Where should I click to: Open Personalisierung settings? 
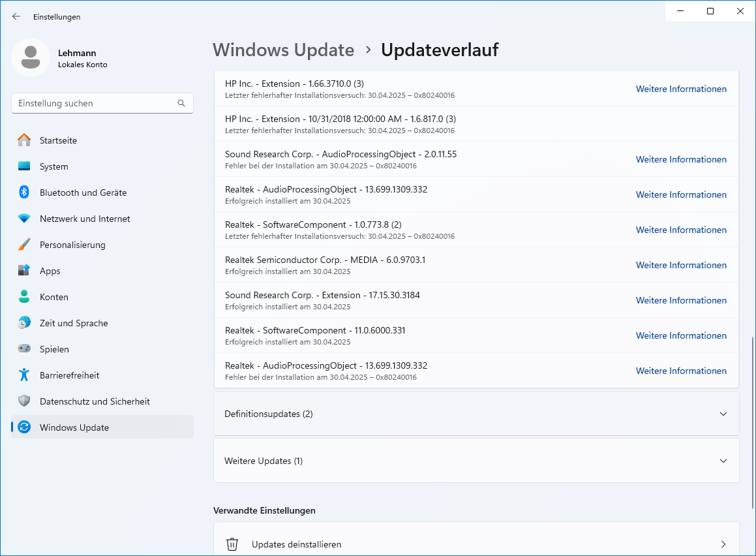click(x=102, y=245)
